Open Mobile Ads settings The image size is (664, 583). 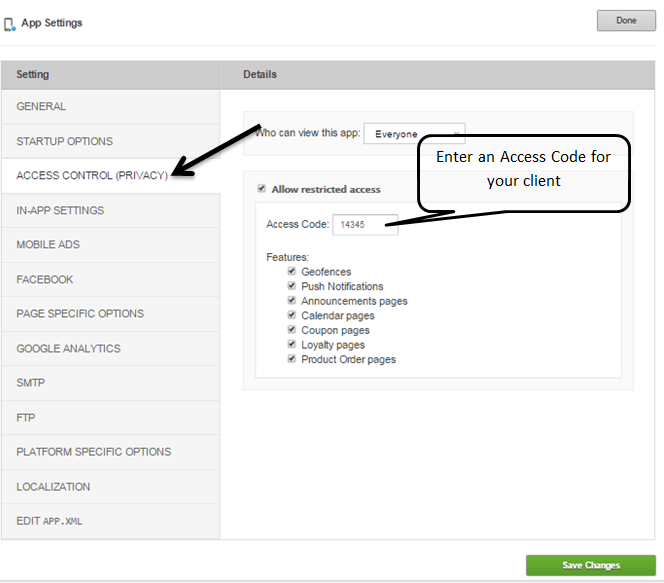coord(48,245)
